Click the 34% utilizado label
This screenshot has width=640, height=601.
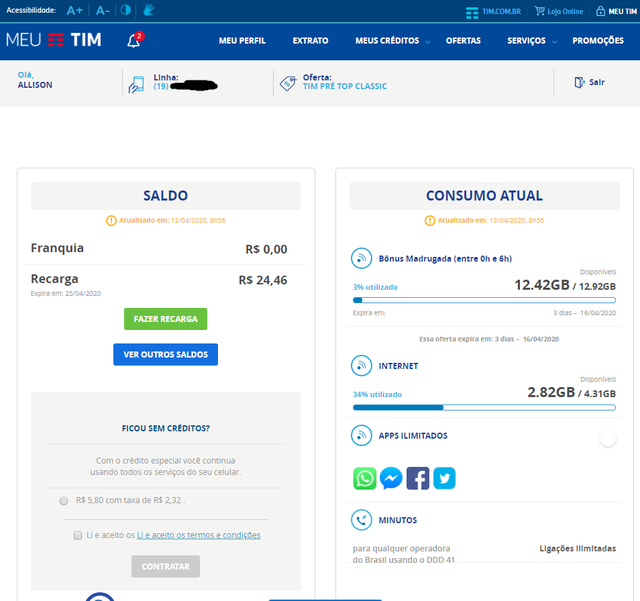click(377, 394)
